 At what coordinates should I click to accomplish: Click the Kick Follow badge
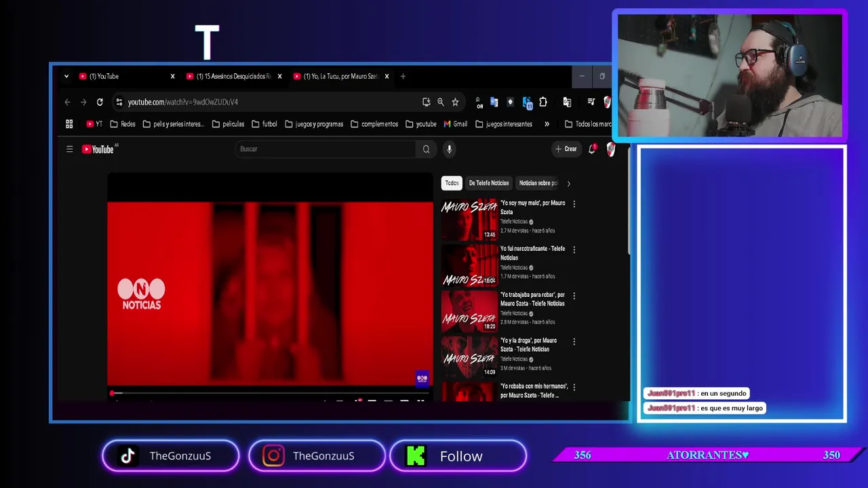tap(458, 456)
